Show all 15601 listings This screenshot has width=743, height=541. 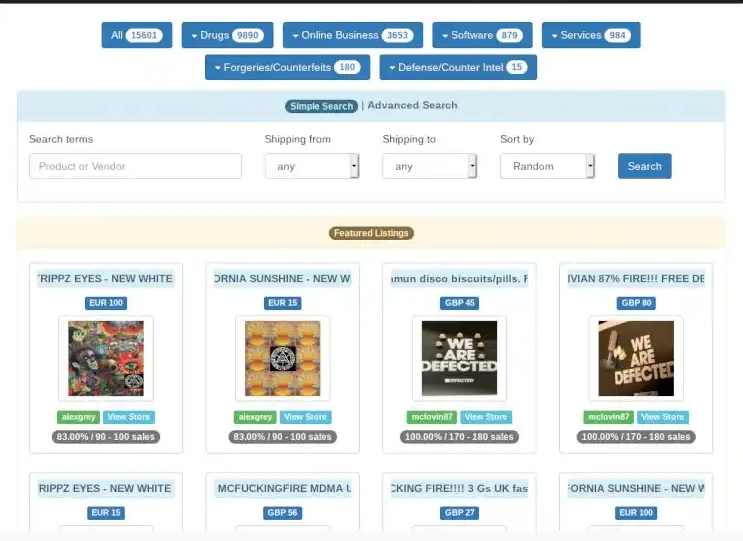click(x=136, y=35)
